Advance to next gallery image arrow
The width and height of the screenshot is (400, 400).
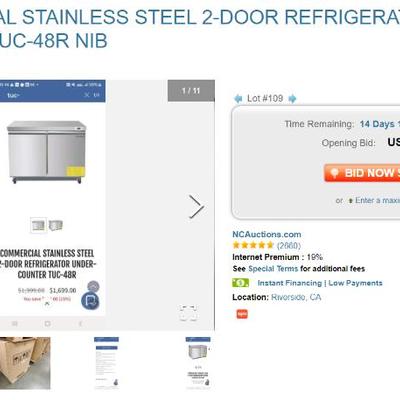196,207
